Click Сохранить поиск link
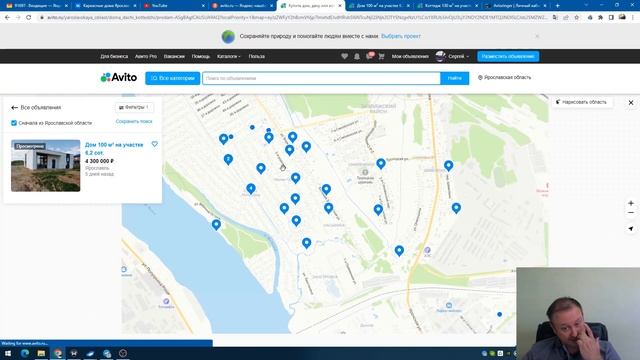The height and width of the screenshot is (360, 640). 134,121
